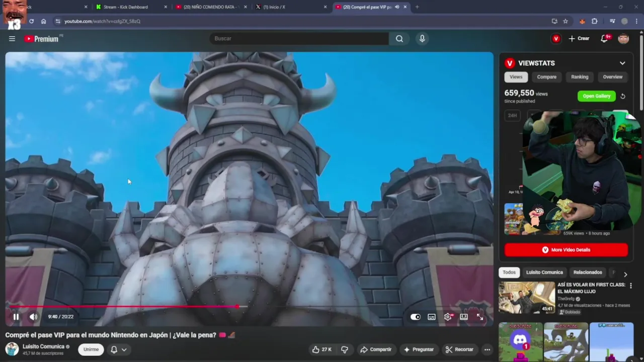Bookmark this page with star icon

pyautogui.click(x=566, y=21)
